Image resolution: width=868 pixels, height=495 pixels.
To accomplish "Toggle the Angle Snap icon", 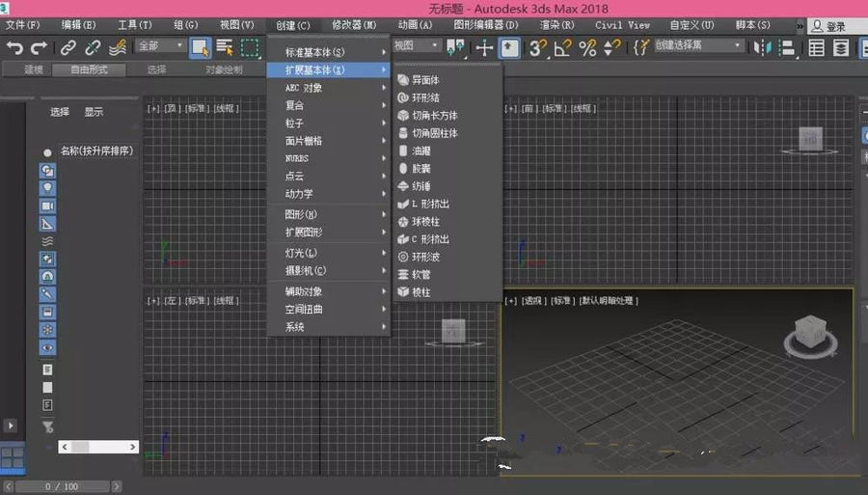I will coord(562,48).
